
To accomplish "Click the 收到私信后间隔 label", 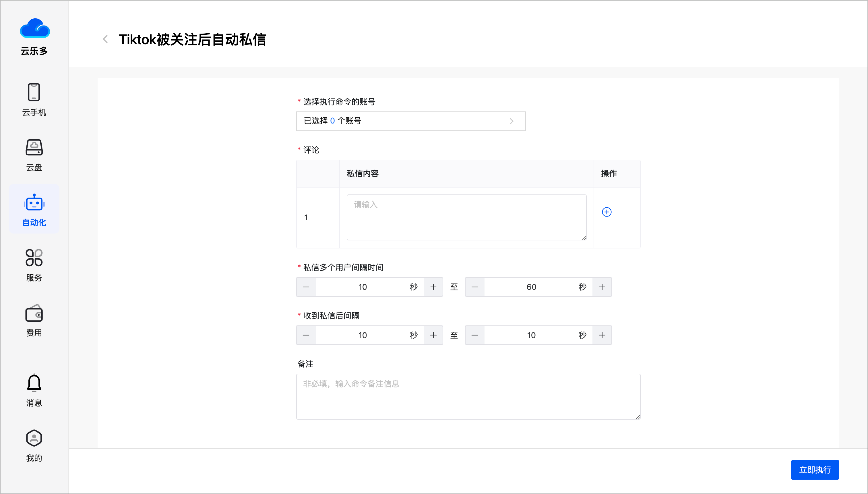I will pyautogui.click(x=331, y=316).
